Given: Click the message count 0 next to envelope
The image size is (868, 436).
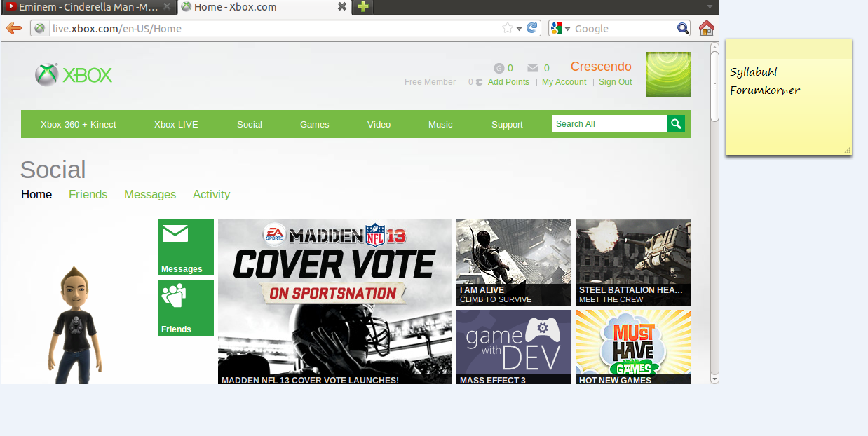Looking at the screenshot, I should [547, 68].
